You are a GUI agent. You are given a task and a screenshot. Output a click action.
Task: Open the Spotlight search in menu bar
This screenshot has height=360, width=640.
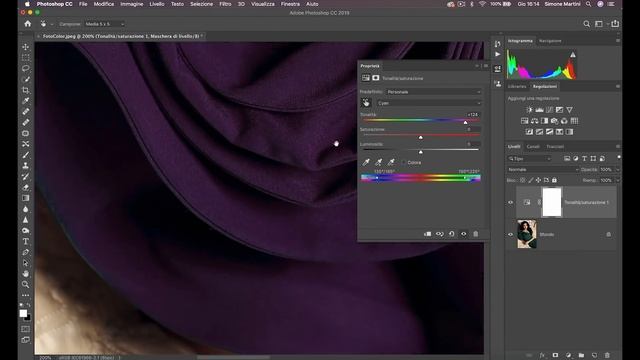point(588,4)
